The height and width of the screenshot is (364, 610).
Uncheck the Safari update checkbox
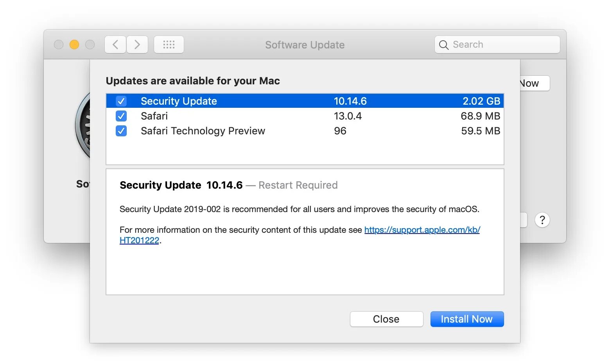pyautogui.click(x=121, y=116)
